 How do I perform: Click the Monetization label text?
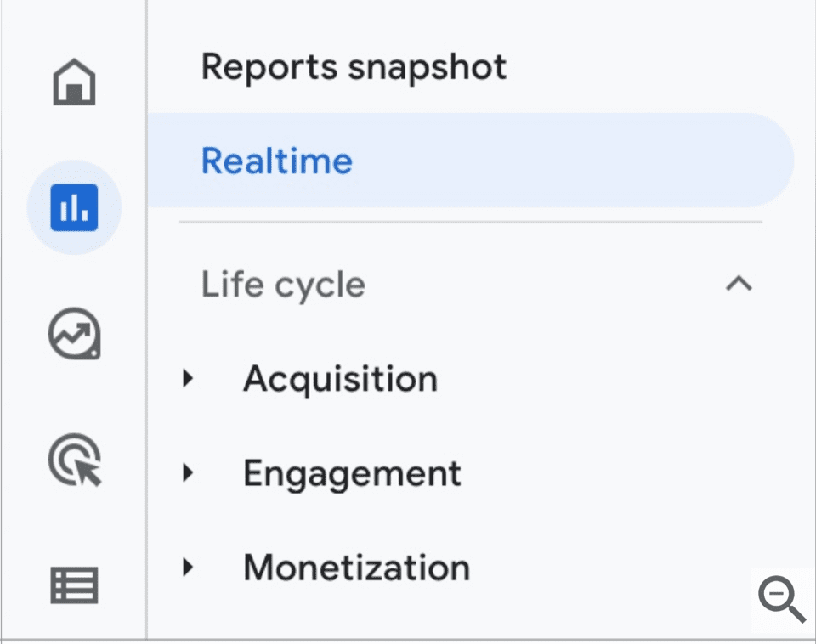[x=356, y=568]
